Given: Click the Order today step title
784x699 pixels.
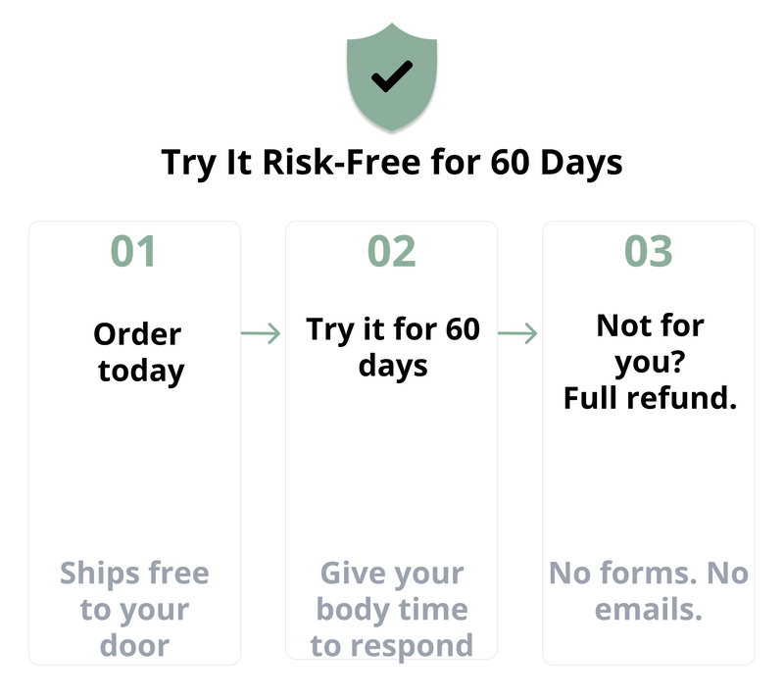Looking at the screenshot, I should pos(138,352).
